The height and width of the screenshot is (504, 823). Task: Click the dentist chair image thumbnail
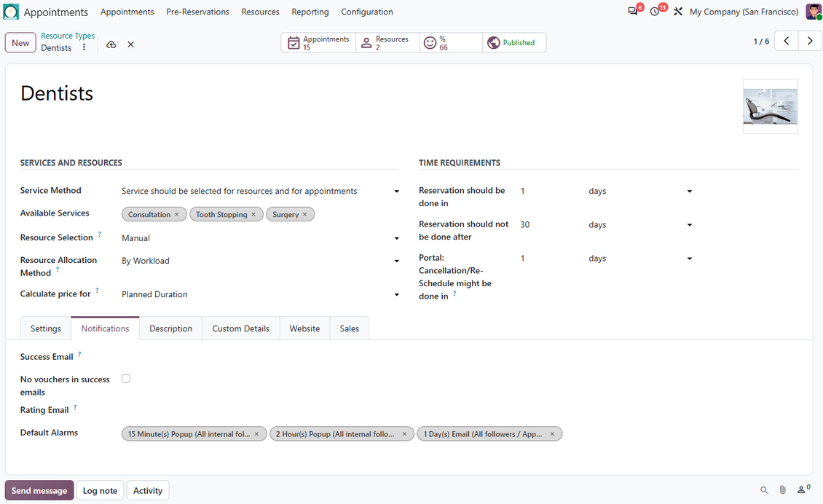[x=770, y=106]
